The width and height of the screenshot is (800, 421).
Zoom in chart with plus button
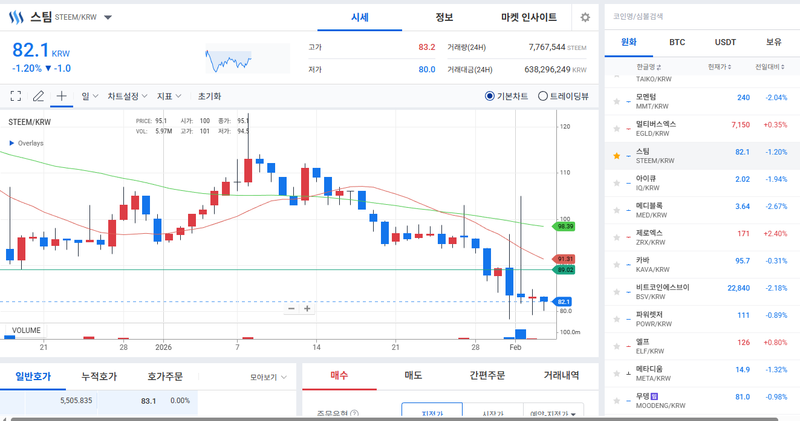(307, 309)
